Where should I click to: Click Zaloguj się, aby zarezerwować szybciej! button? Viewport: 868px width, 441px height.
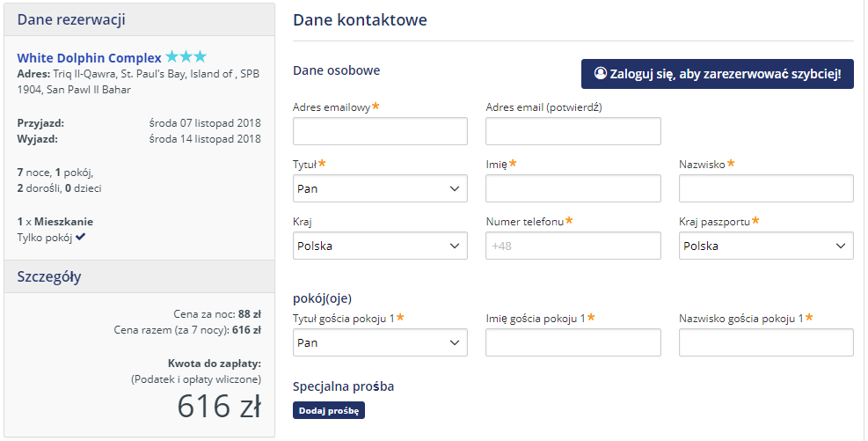point(718,74)
